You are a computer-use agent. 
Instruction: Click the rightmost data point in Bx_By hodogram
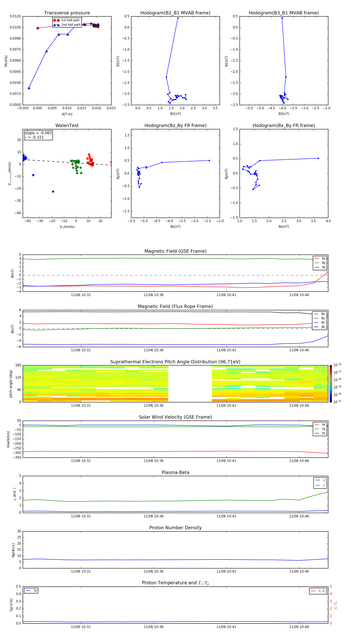pyautogui.click(x=318, y=158)
